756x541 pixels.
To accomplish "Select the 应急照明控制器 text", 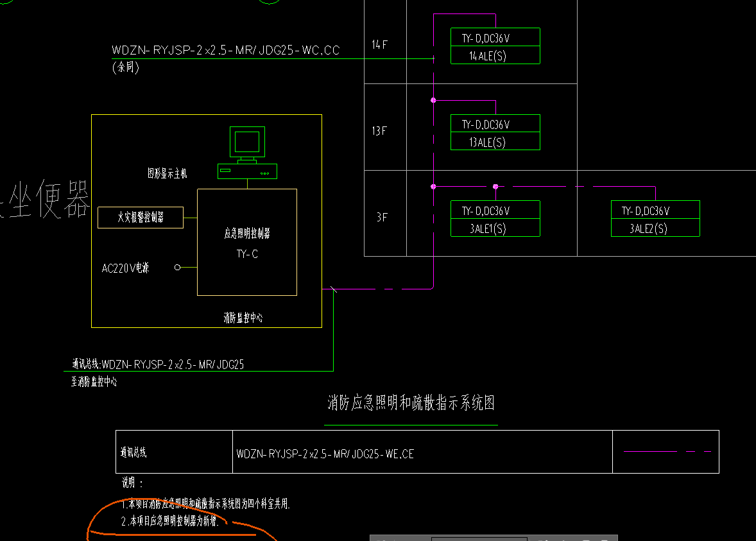I will (247, 234).
